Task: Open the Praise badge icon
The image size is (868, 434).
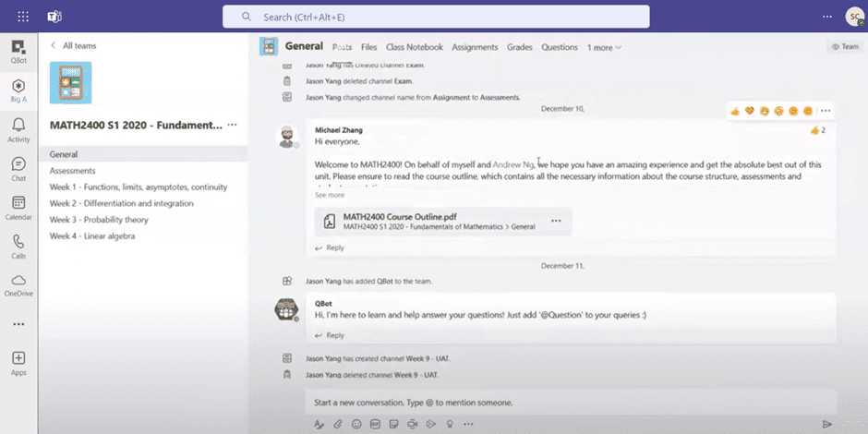Action: click(x=450, y=424)
